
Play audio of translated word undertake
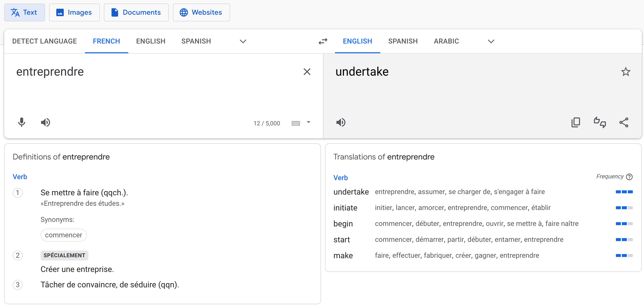(x=341, y=122)
